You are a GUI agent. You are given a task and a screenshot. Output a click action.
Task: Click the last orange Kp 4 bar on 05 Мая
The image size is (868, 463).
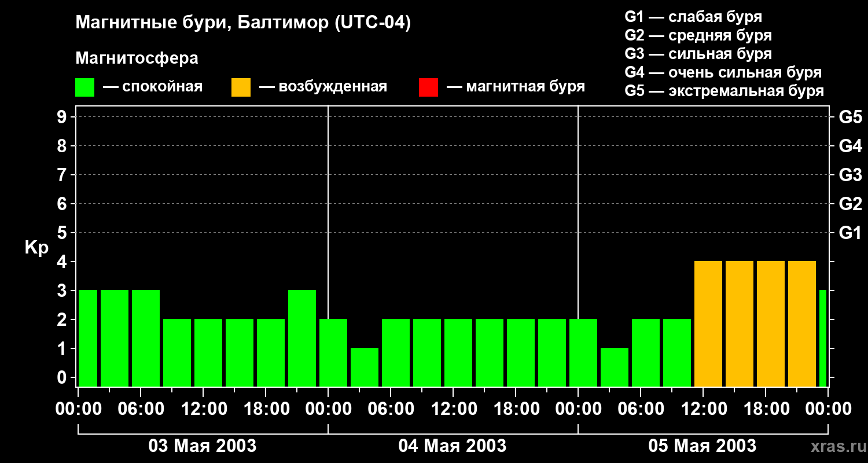(x=802, y=324)
